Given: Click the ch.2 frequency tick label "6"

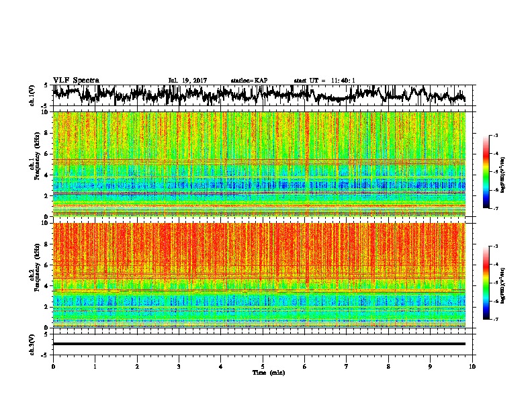Looking at the screenshot, I should tap(47, 265).
